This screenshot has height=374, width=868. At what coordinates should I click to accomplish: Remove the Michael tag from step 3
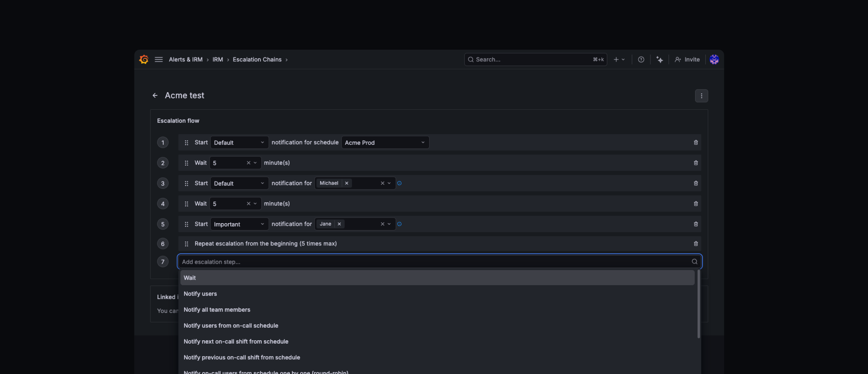pos(346,183)
